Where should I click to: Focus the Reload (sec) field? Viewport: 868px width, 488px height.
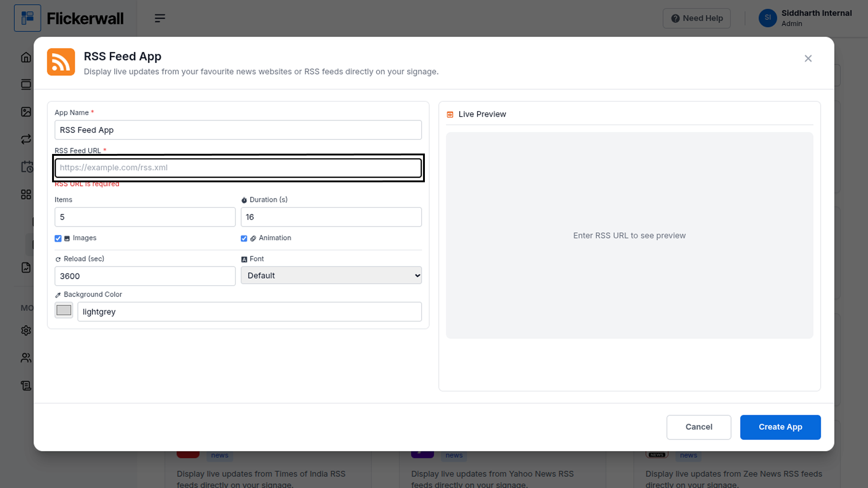click(x=145, y=276)
